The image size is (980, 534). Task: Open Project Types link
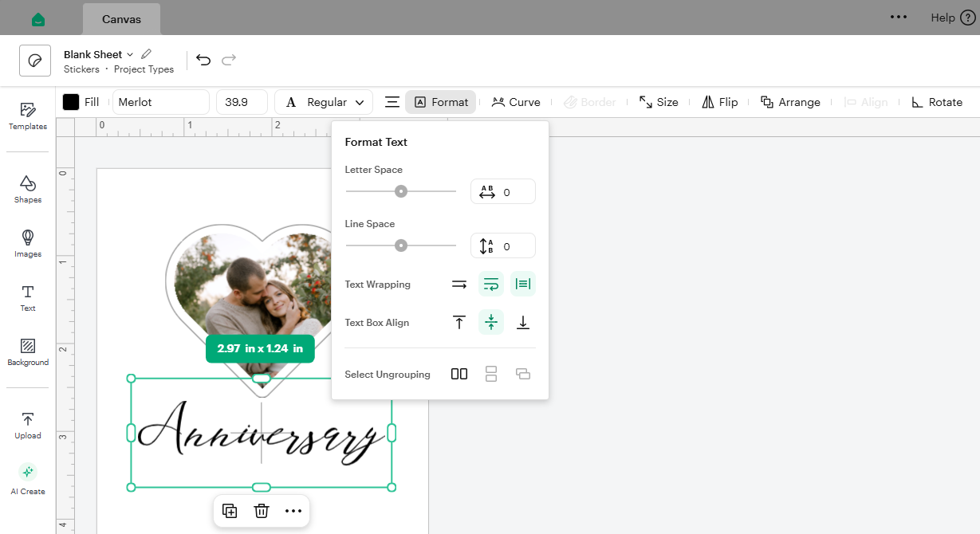tap(144, 69)
